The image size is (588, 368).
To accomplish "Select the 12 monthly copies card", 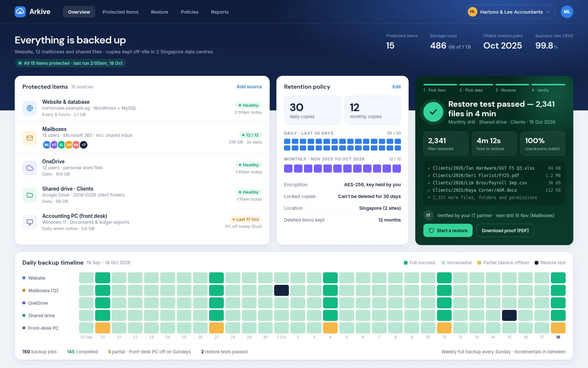I will pos(373,110).
